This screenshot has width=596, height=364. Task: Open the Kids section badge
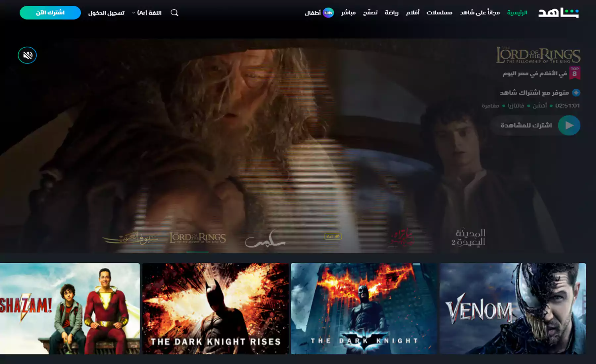[328, 13]
